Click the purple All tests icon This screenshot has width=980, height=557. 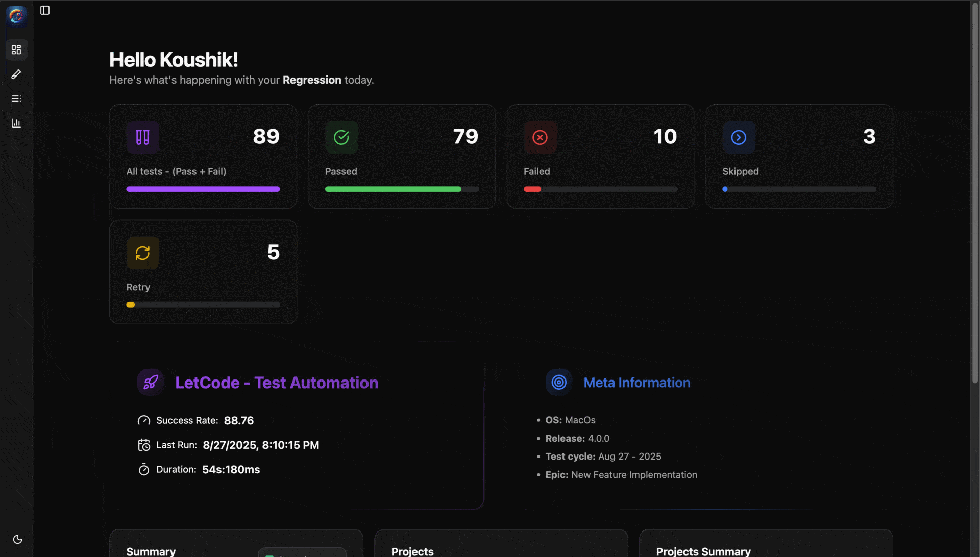[x=142, y=137]
